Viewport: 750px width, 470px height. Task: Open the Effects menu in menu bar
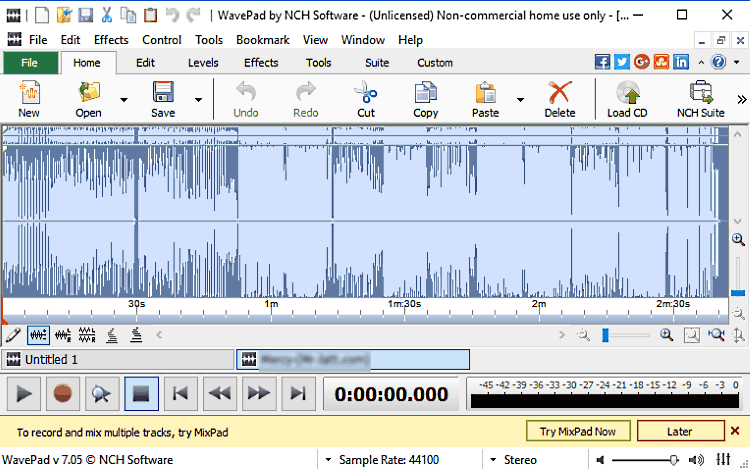pyautogui.click(x=111, y=40)
